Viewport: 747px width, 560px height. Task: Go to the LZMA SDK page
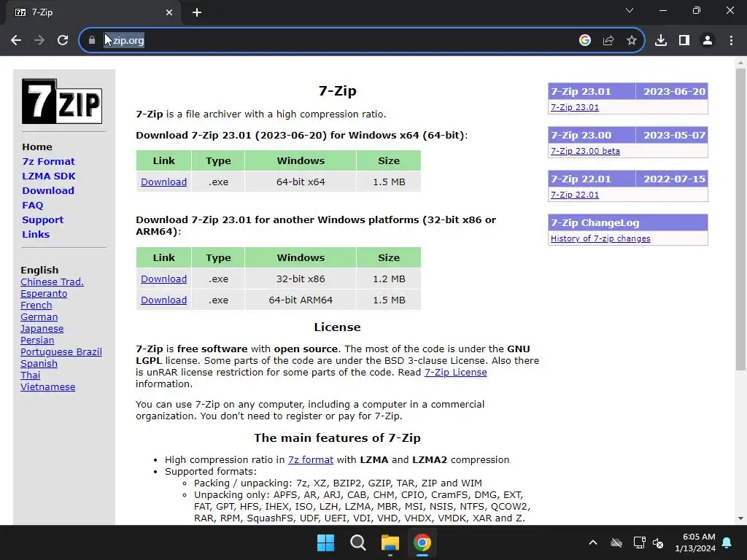click(49, 176)
